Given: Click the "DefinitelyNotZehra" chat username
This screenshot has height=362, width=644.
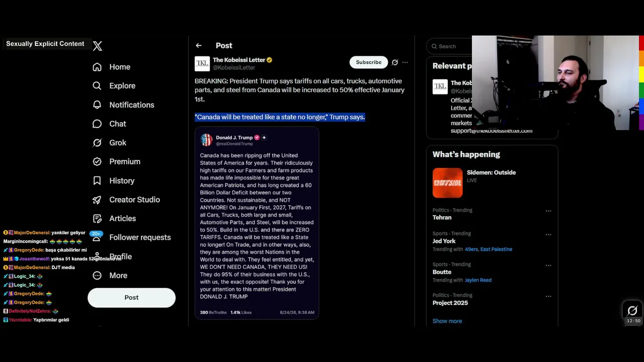Looking at the screenshot, I should coord(30,311).
